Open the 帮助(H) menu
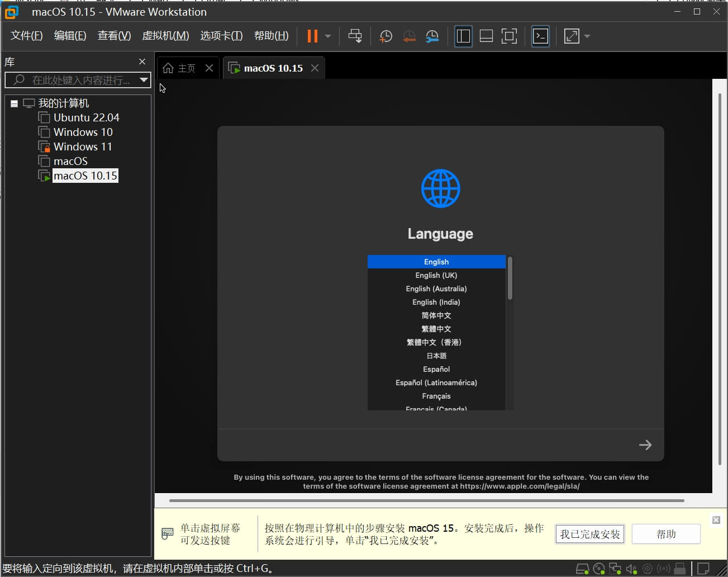 click(271, 36)
